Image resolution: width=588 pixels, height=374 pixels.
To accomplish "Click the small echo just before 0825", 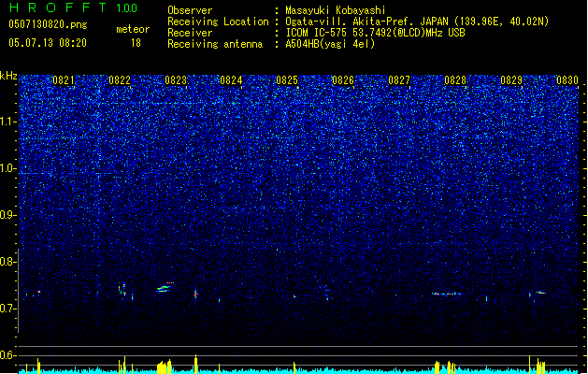I will tap(294, 296).
